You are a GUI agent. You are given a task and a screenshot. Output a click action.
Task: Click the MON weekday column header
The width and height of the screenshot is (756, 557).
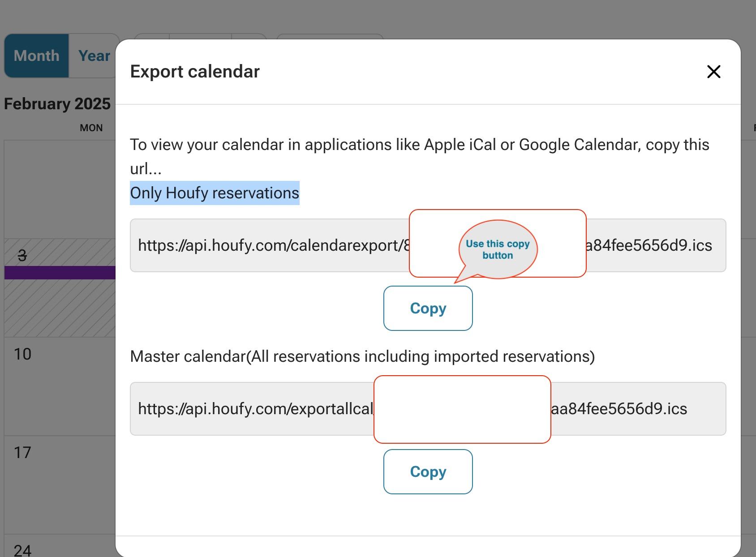point(91,128)
